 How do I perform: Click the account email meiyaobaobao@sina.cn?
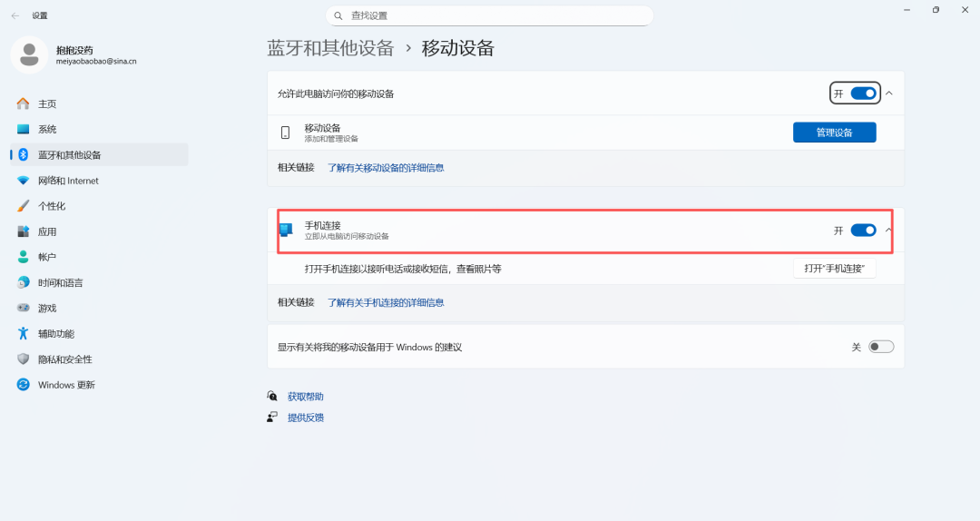click(96, 62)
